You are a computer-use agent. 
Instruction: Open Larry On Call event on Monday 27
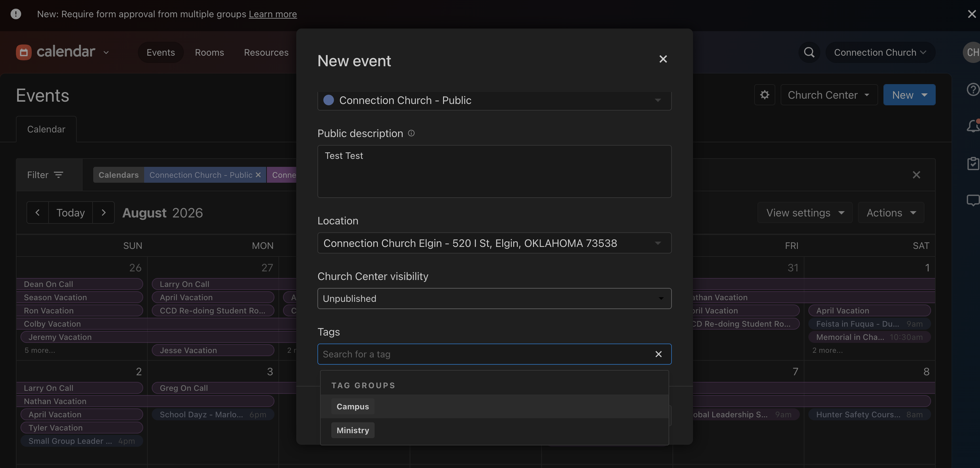click(x=224, y=284)
